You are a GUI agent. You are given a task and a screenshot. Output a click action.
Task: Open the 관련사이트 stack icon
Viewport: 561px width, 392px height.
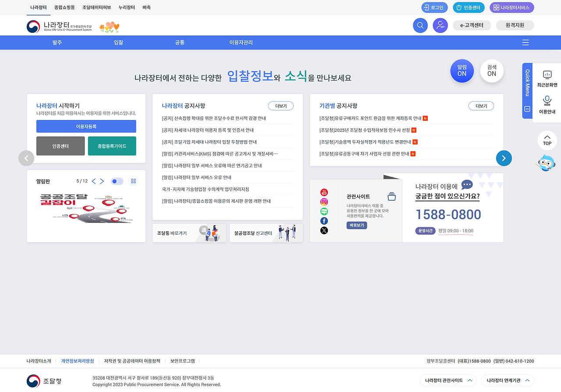point(391,196)
